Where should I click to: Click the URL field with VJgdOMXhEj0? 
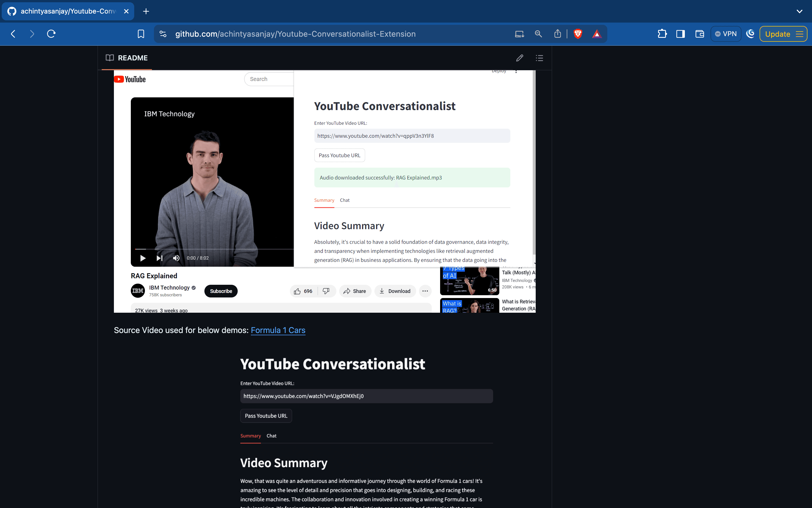click(367, 396)
